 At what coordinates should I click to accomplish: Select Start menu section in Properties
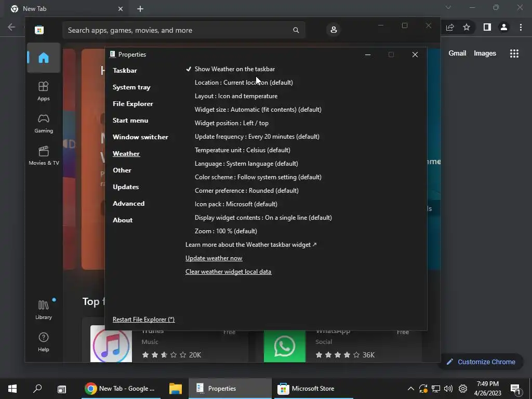(x=130, y=121)
